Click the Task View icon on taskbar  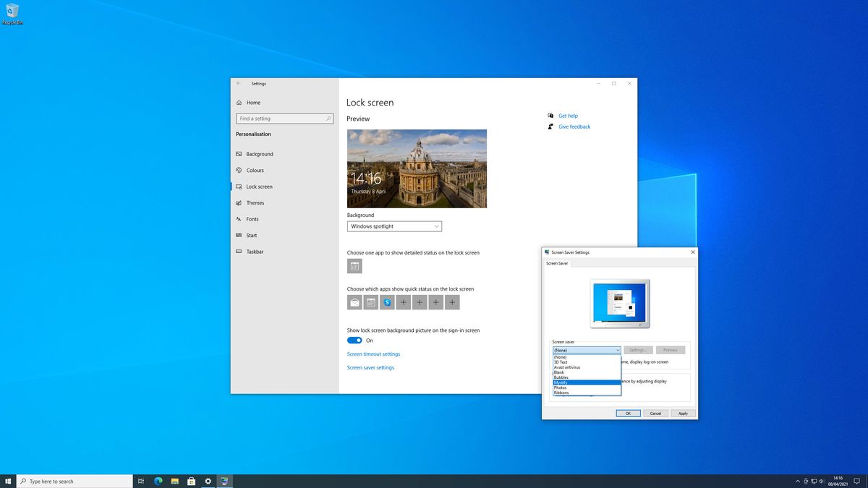[140, 481]
